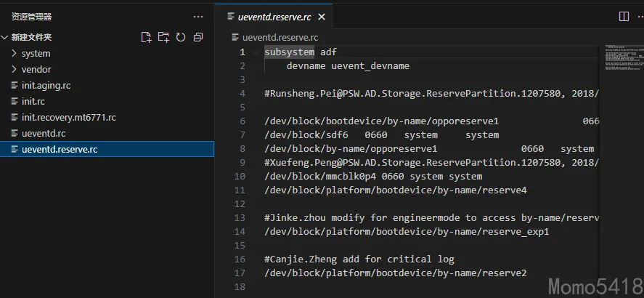Open explorer panel more actions menu
The image size is (644, 298).
pos(198,16)
